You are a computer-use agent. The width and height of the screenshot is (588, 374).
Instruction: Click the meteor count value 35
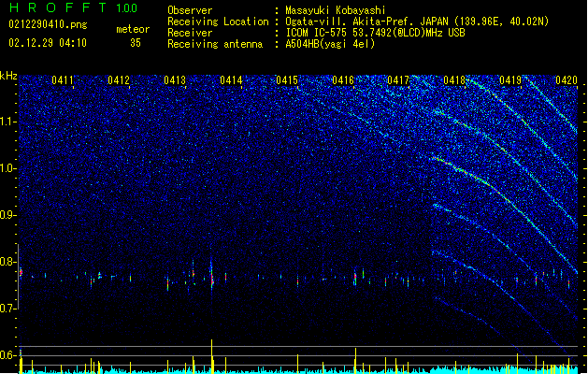pyautogui.click(x=136, y=43)
